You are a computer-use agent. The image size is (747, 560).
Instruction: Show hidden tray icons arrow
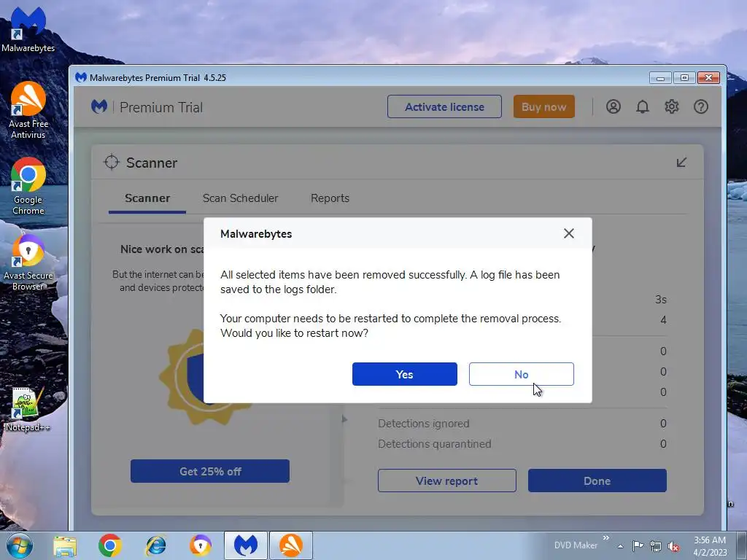pos(620,546)
